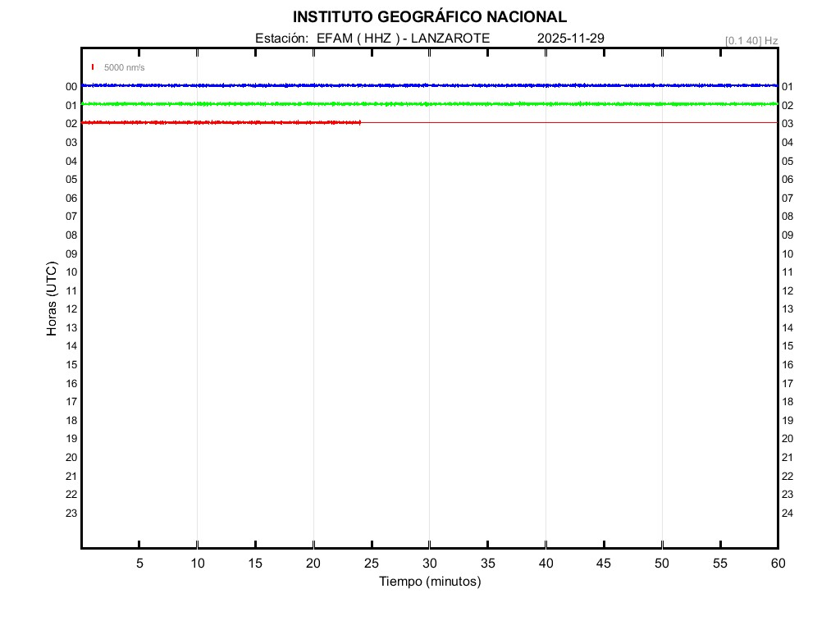Click the blue seismic trace for hour 00
The image size is (840, 630).
tap(427, 85)
